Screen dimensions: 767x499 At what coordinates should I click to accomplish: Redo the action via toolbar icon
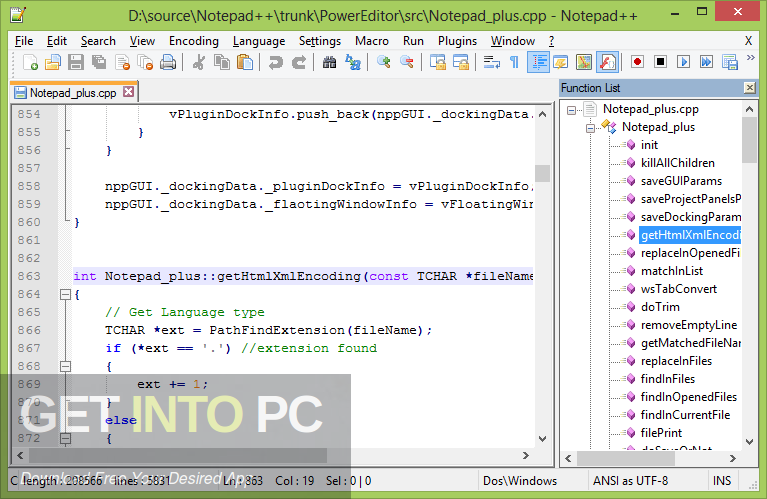click(299, 63)
